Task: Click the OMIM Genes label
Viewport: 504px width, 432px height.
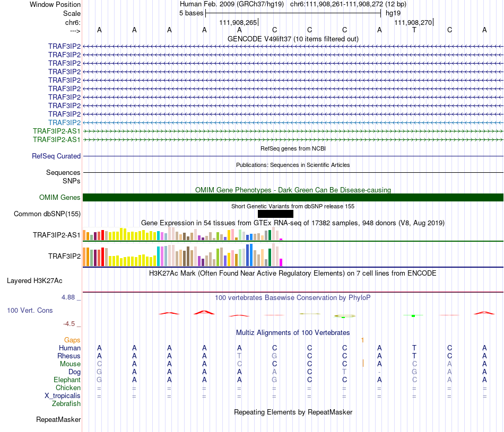Action: [60, 198]
